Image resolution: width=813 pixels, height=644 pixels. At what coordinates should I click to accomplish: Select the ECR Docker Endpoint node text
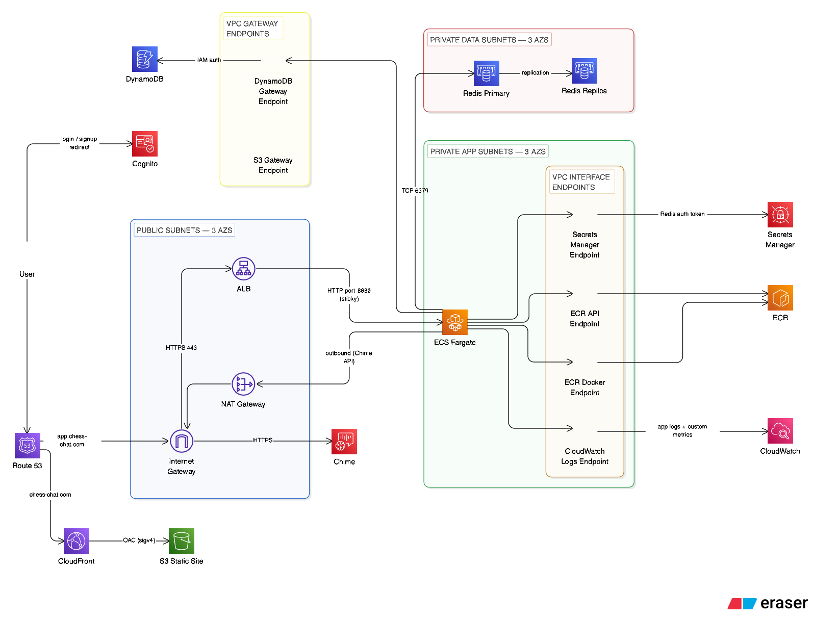tap(585, 388)
